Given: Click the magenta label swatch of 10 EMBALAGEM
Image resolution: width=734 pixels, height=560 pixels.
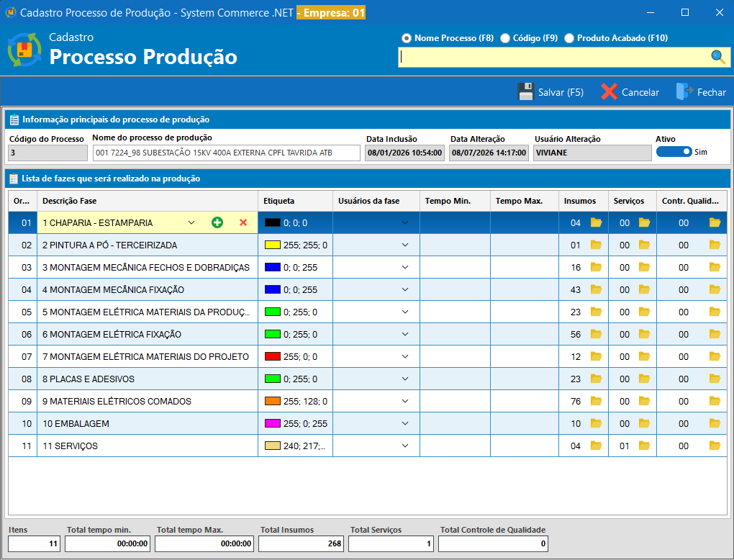Looking at the screenshot, I should click(273, 423).
